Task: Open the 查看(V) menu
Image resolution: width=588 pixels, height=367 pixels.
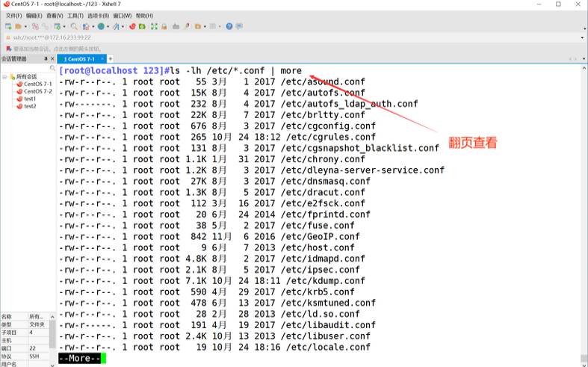Action: coord(55,16)
